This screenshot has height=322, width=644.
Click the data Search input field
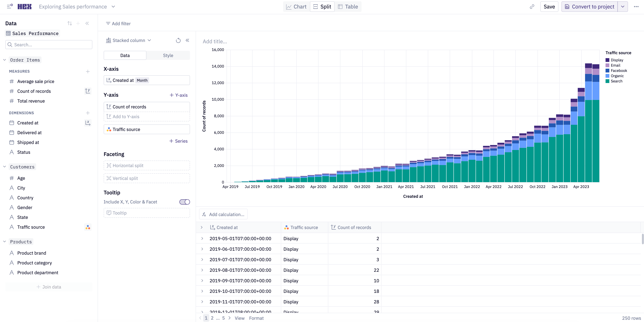click(49, 45)
